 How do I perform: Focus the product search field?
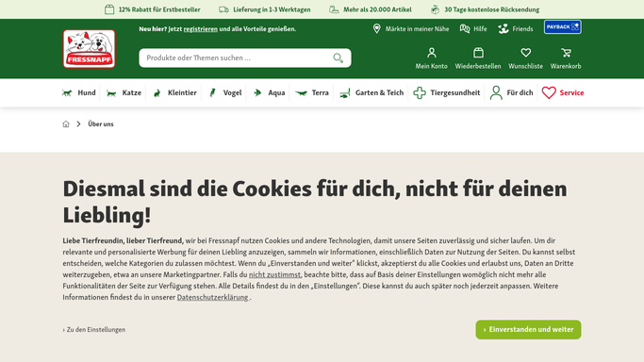point(239,58)
